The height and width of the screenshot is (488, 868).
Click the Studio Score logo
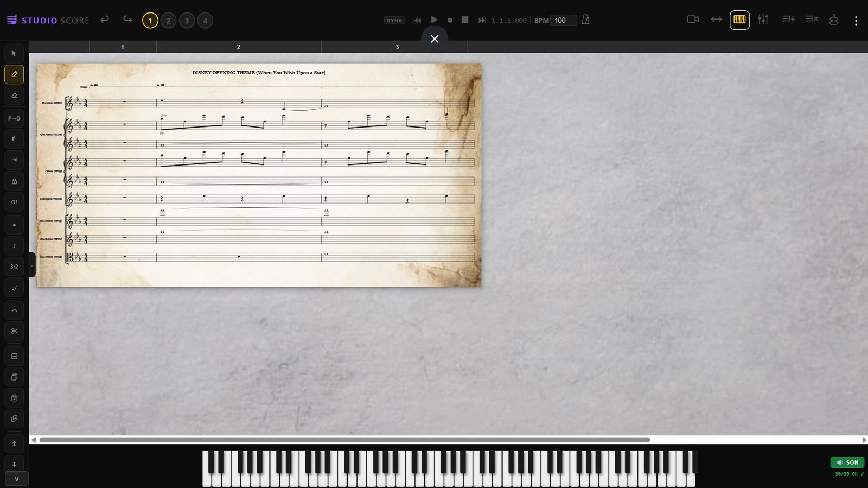48,20
